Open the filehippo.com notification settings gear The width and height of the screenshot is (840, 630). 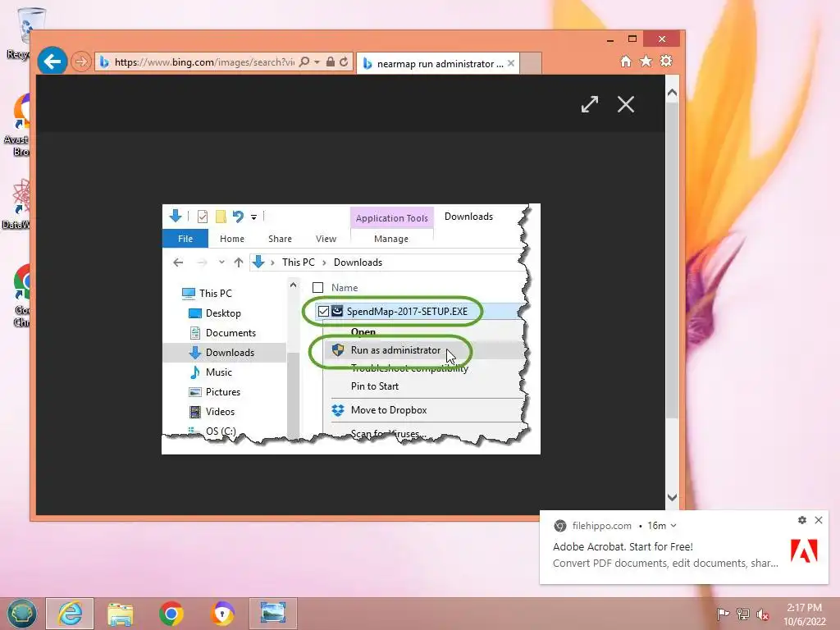tap(802, 520)
